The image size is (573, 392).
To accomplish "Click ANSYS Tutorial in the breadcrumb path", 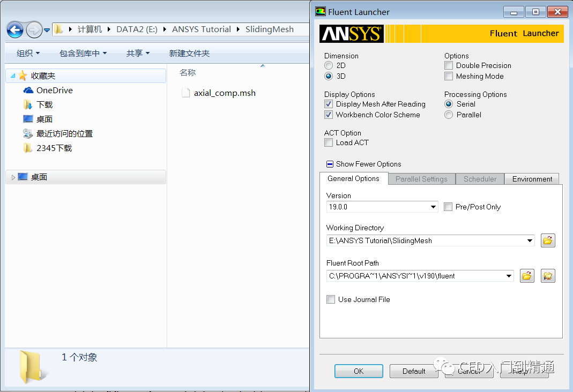I will (202, 29).
